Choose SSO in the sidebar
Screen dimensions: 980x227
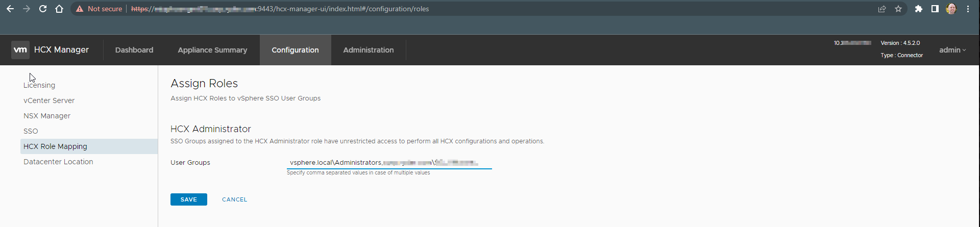point(31,131)
